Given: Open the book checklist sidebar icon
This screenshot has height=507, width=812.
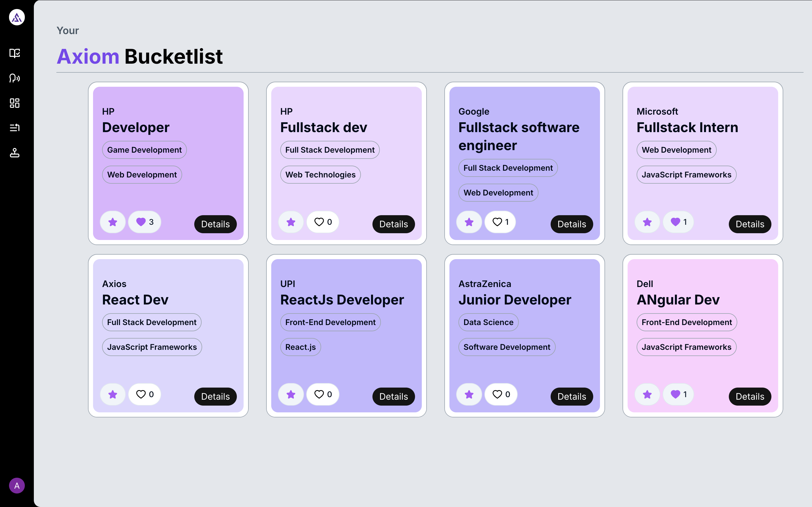Looking at the screenshot, I should click(x=15, y=53).
